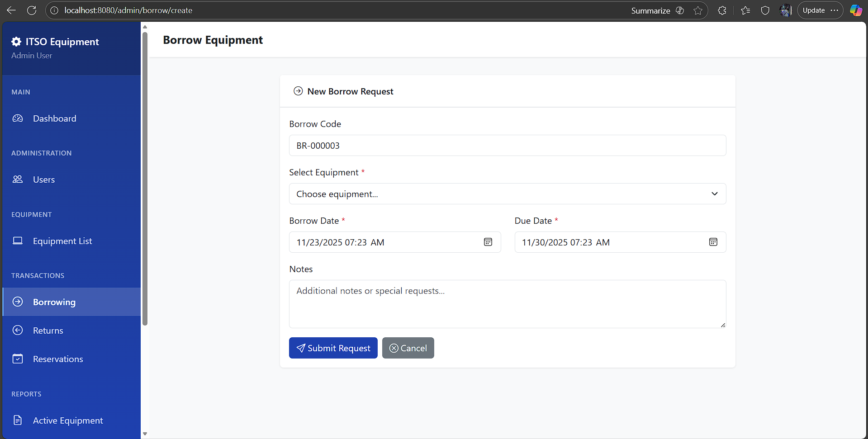Open the Due Date calendar picker

(713, 242)
